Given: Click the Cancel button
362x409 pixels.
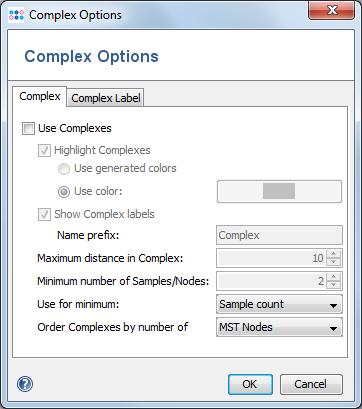Looking at the screenshot, I should pyautogui.click(x=311, y=384).
